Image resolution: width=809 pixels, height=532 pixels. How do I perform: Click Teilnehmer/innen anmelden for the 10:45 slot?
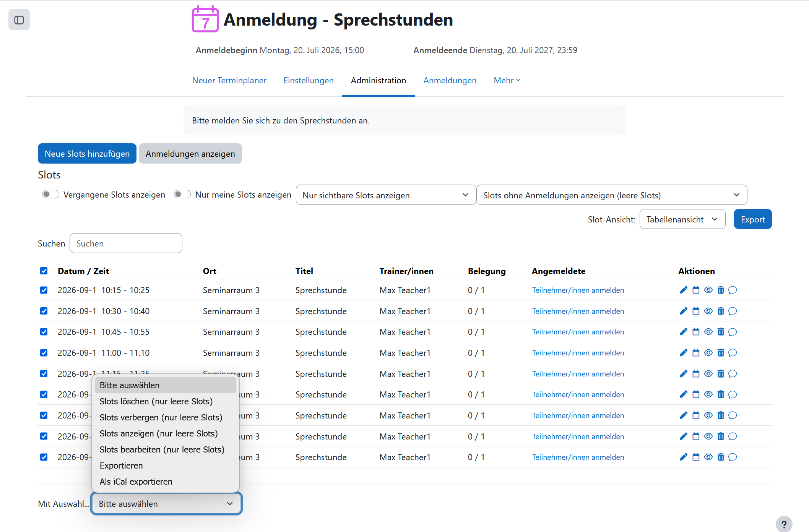[x=578, y=332]
